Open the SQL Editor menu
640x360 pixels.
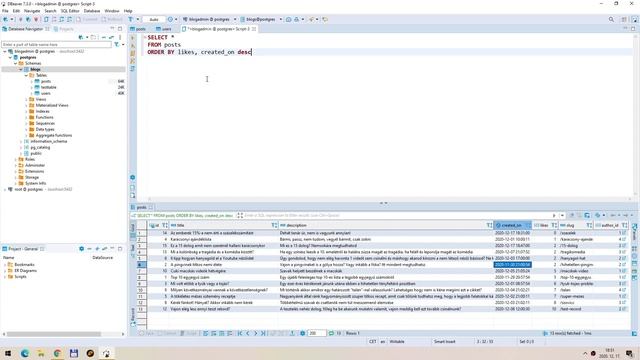click(x=70, y=11)
